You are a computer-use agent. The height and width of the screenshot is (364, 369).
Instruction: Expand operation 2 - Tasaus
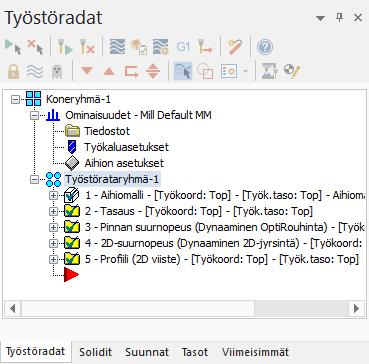(53, 211)
